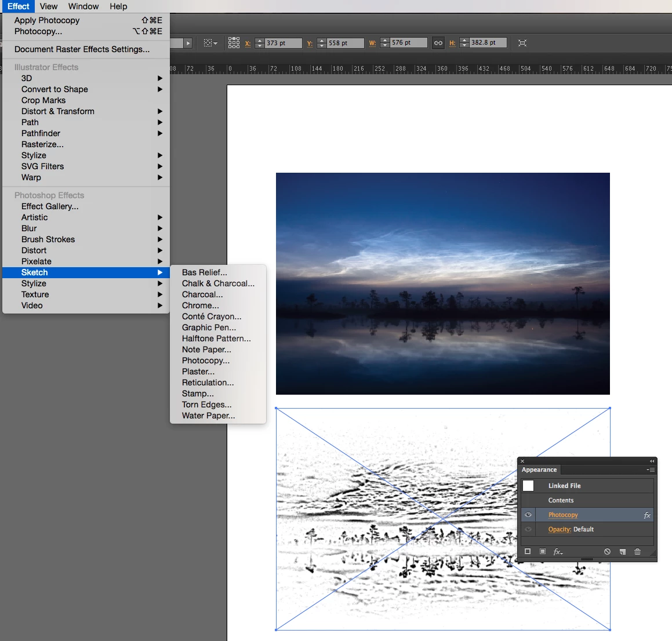Click the Photocopy effect link in Appearance

[563, 515]
